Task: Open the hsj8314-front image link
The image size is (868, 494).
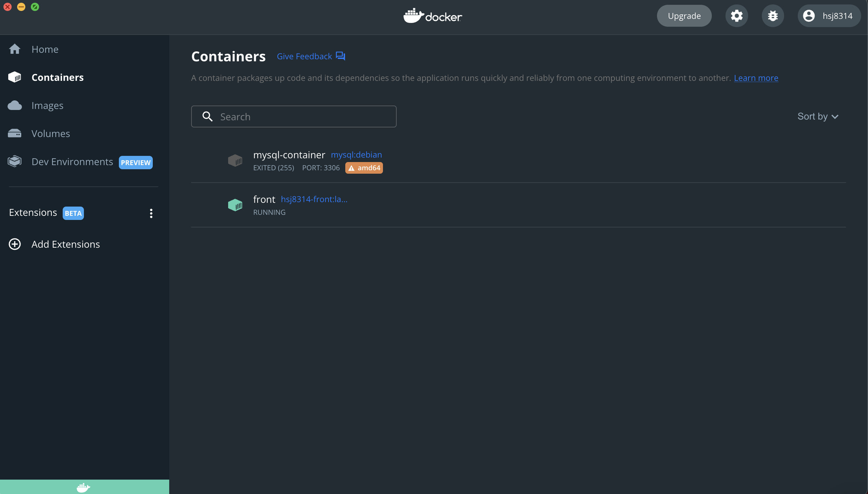Action: coord(314,199)
